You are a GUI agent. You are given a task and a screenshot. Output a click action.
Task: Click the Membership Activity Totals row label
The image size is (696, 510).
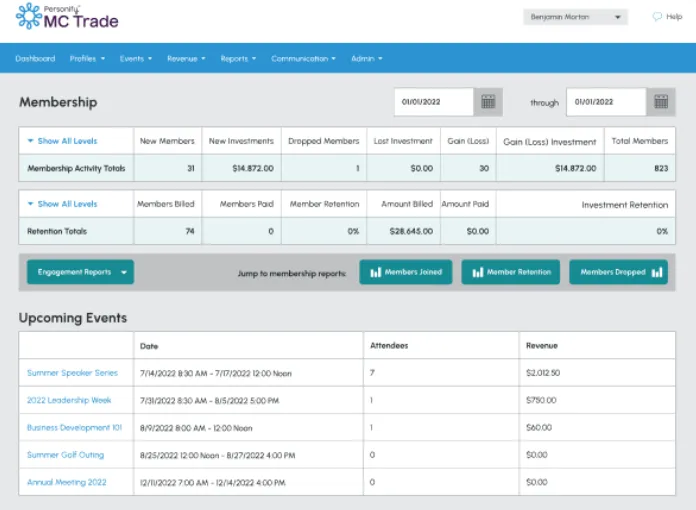pyautogui.click(x=76, y=168)
